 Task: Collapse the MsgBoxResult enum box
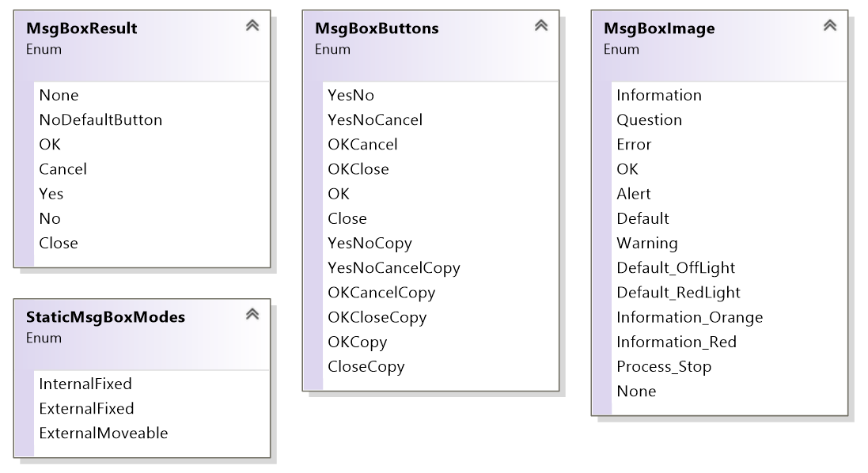tap(252, 25)
